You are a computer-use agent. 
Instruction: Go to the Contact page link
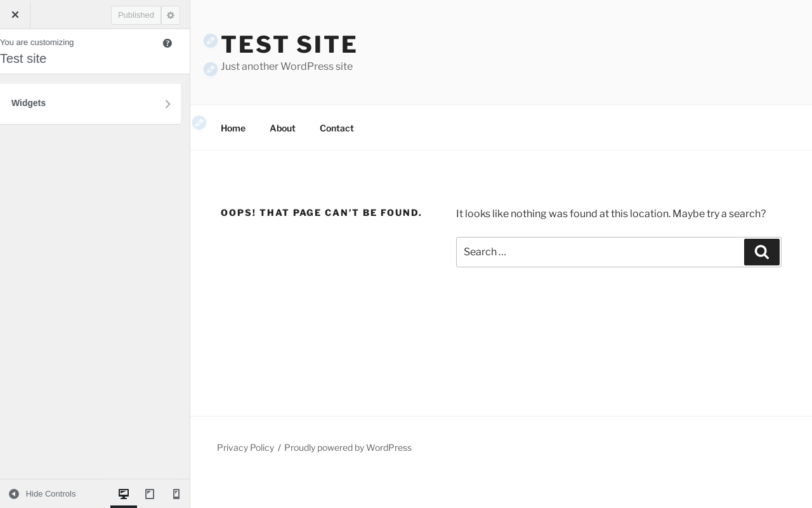[x=337, y=128]
